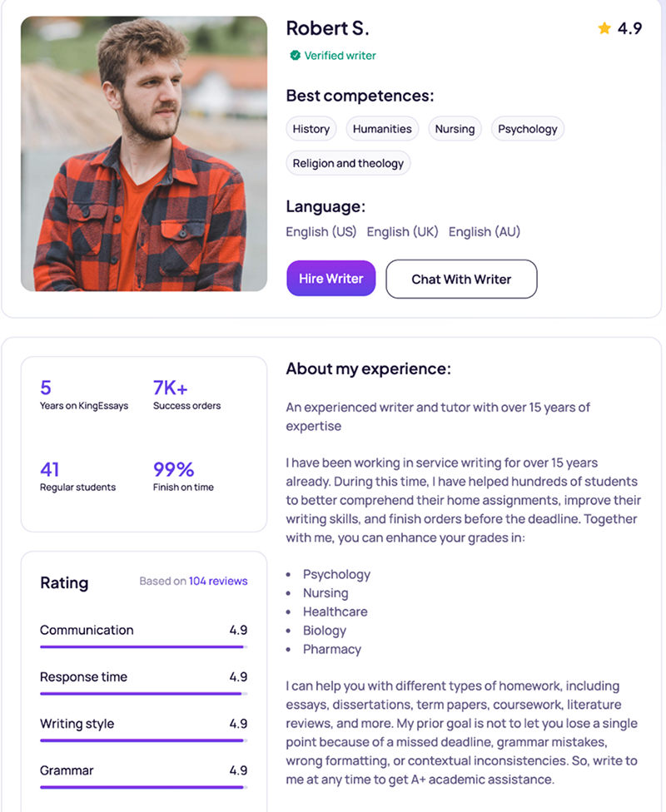Open Chat With Writer
666x812 pixels.
461,279
